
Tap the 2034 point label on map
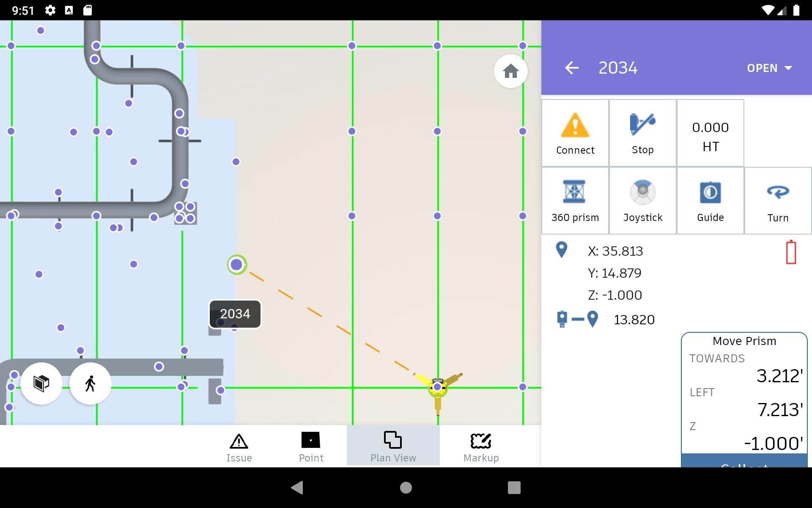coord(235,314)
